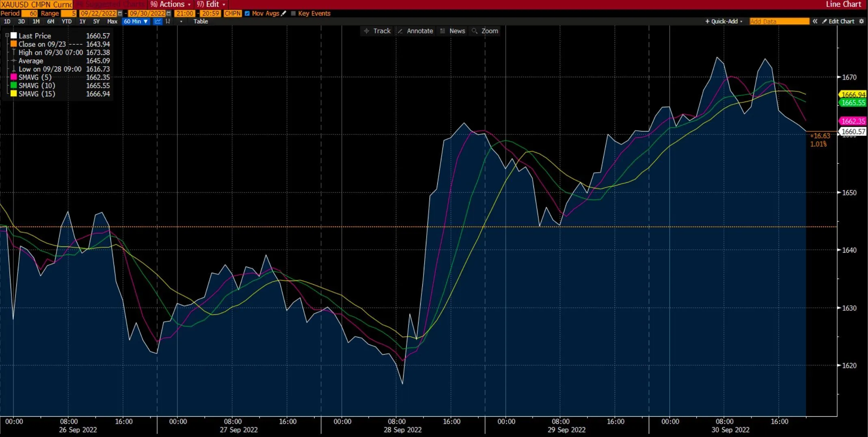The width and height of the screenshot is (868, 437).
Task: Click inside the Add Data field
Action: tap(779, 21)
